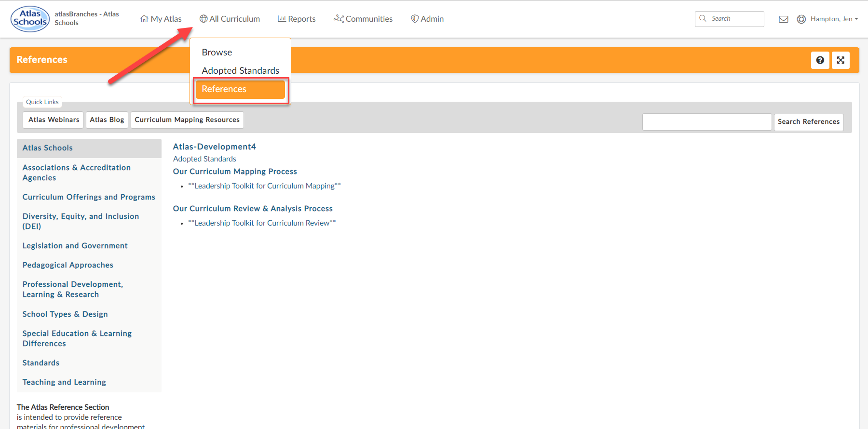Click the Admin shield icon

tap(415, 19)
